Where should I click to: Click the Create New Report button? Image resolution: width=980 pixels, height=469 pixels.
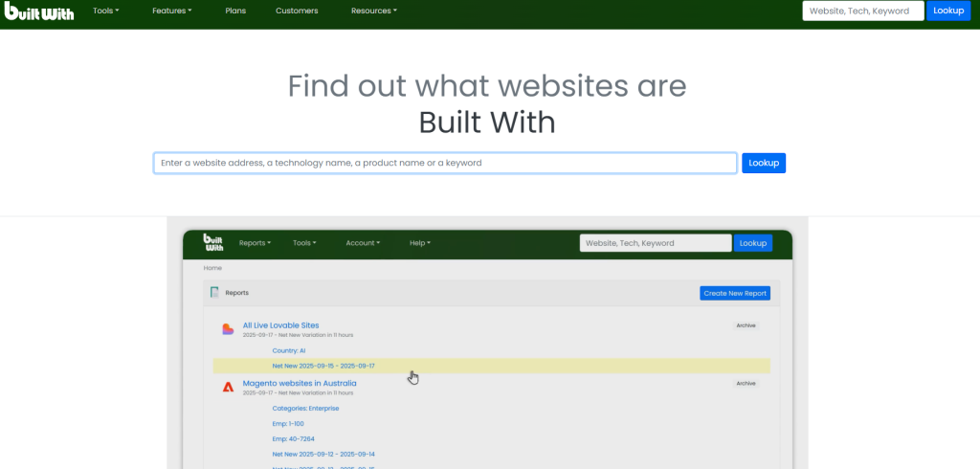pos(735,293)
